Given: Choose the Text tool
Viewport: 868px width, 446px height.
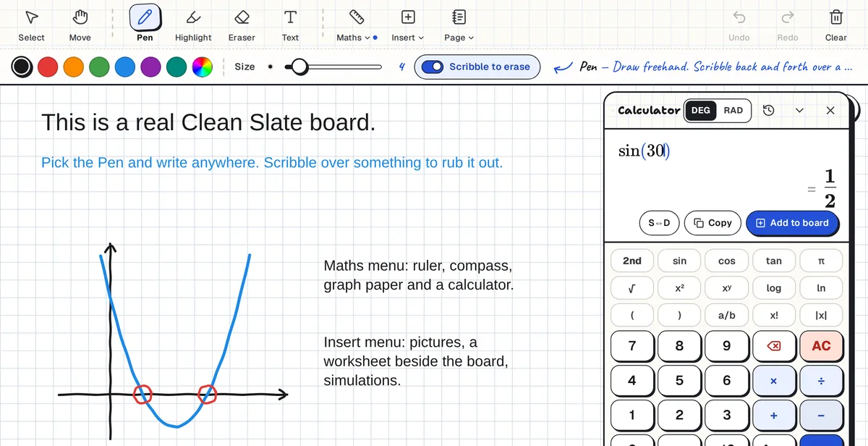Looking at the screenshot, I should [290, 25].
